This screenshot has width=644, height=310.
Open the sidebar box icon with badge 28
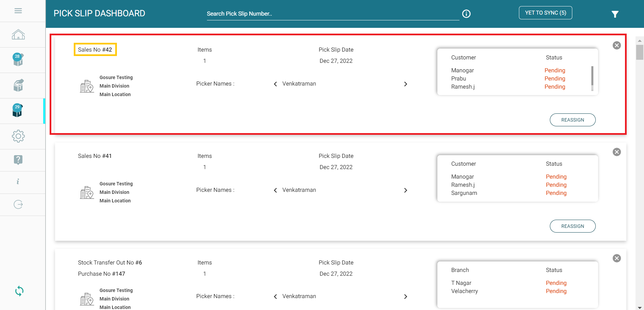point(18,60)
